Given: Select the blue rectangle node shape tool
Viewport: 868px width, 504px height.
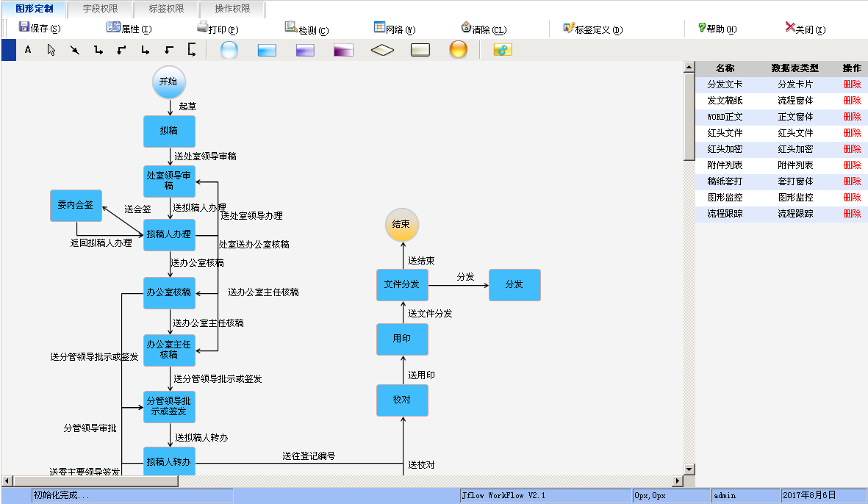Looking at the screenshot, I should click(266, 51).
